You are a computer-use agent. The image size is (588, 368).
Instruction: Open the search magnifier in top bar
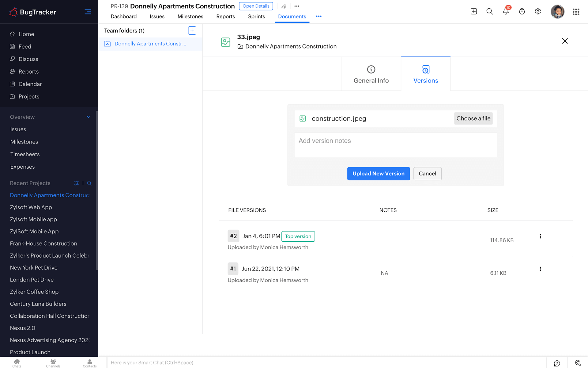489,12
